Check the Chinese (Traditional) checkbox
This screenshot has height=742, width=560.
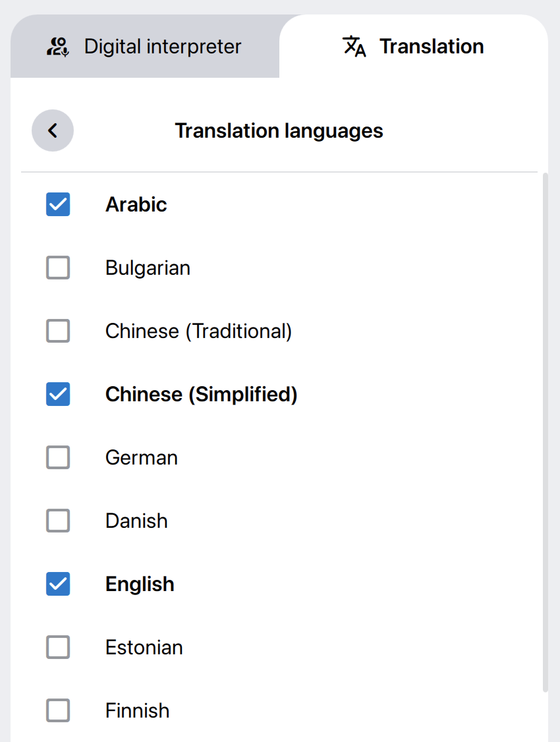tap(58, 331)
